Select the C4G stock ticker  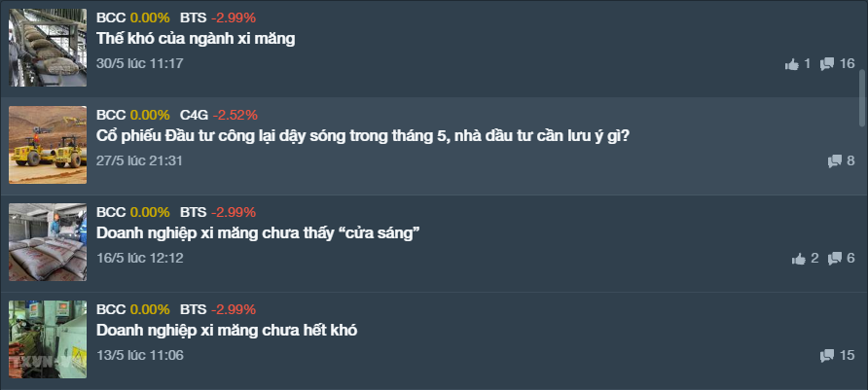point(193,115)
